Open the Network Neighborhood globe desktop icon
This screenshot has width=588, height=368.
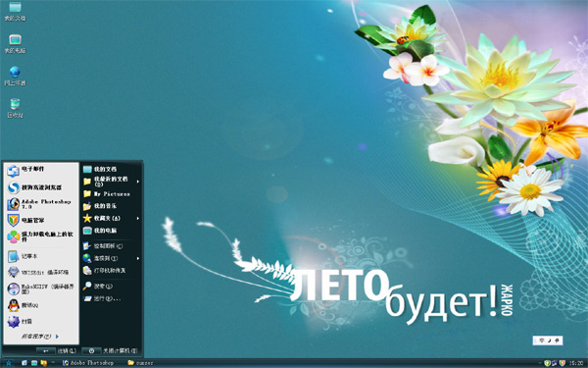pos(15,76)
